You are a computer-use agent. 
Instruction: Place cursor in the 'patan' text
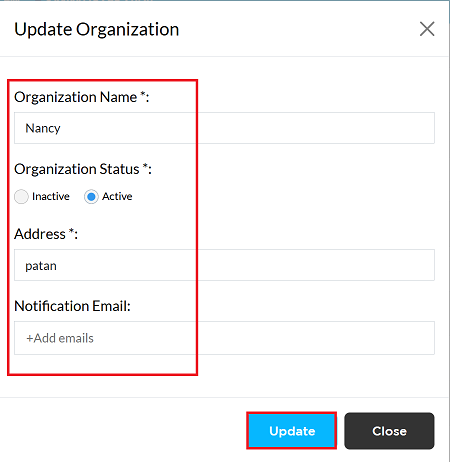tap(41, 266)
